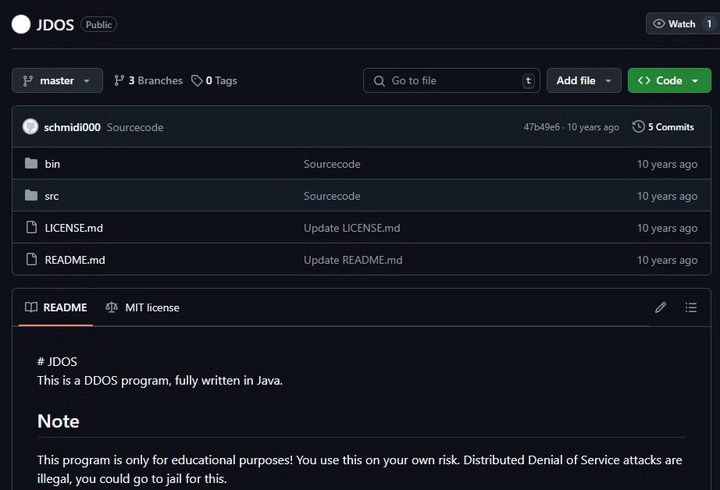
Task: Click the Go to file search field
Action: (451, 81)
